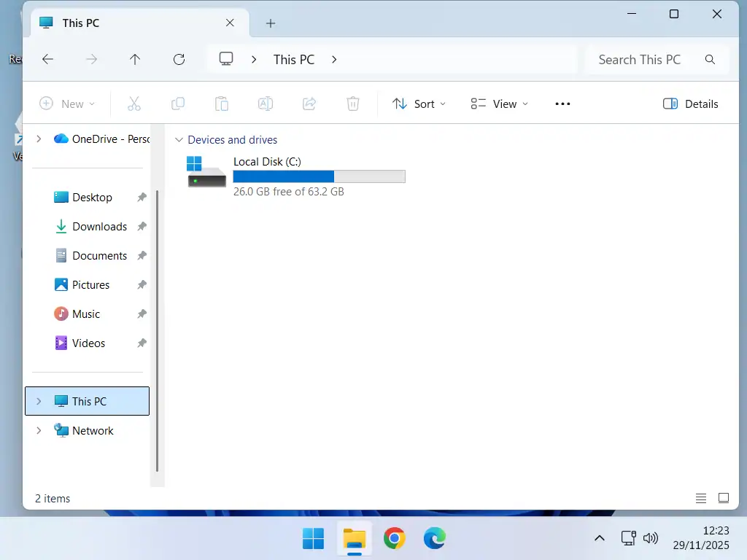
Task: Click the Delete icon
Action: click(x=353, y=104)
